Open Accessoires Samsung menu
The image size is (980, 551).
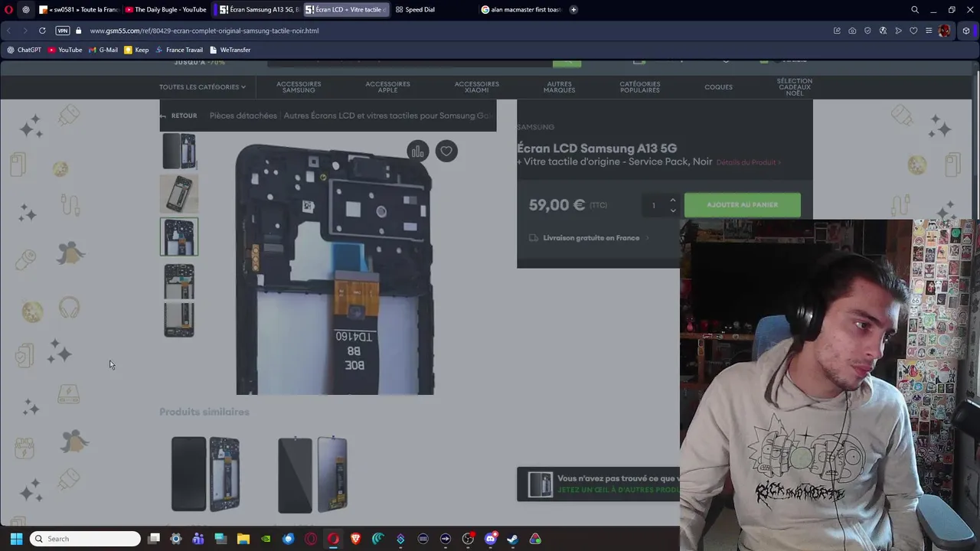(299, 87)
